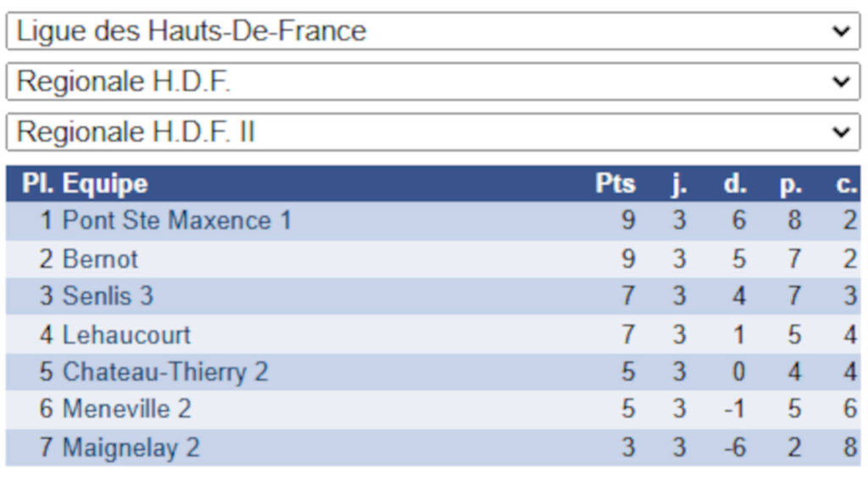Click the Pl. column header
The height and width of the screenshot is (477, 868).
(37, 183)
